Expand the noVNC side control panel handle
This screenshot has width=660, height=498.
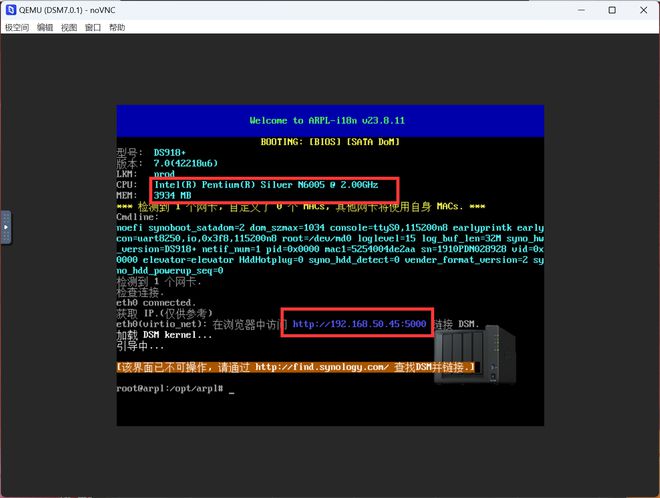(x=6, y=227)
